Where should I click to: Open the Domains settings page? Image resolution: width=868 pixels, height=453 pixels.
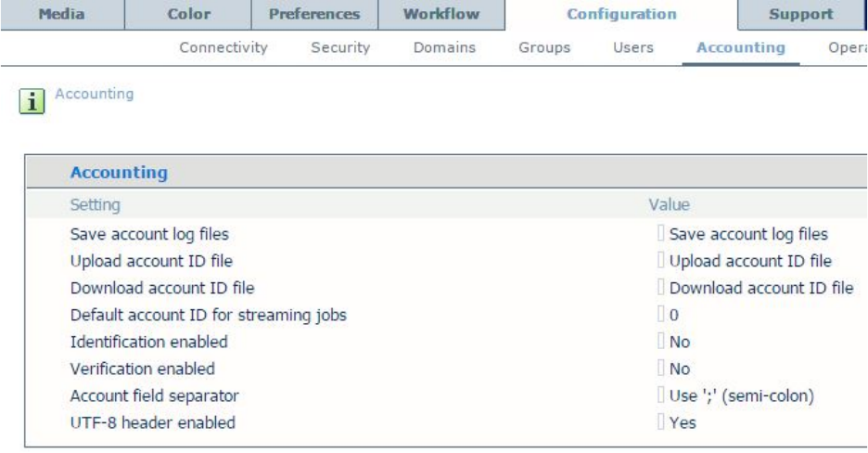pos(445,46)
